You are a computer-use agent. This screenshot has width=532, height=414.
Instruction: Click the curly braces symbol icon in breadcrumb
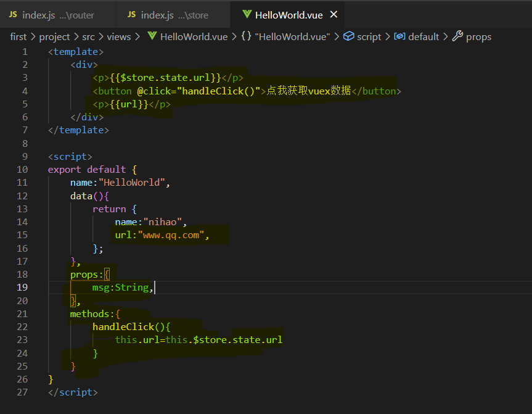[247, 36]
